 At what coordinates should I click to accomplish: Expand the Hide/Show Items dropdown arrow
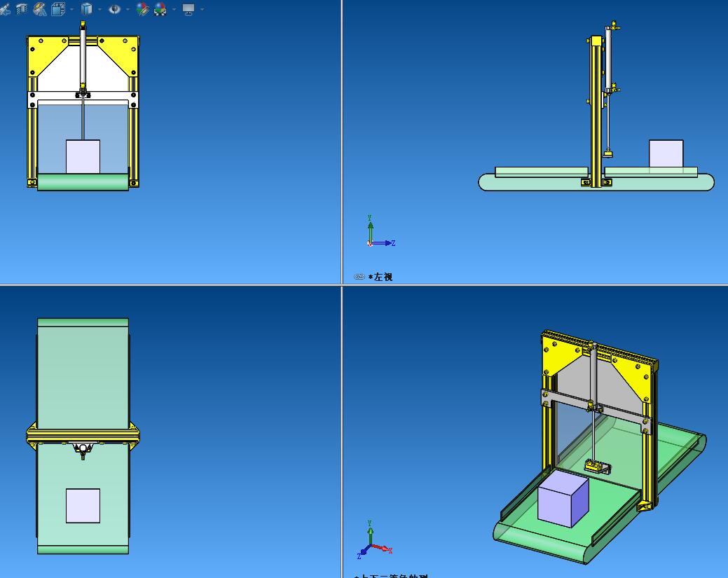tap(128, 9)
